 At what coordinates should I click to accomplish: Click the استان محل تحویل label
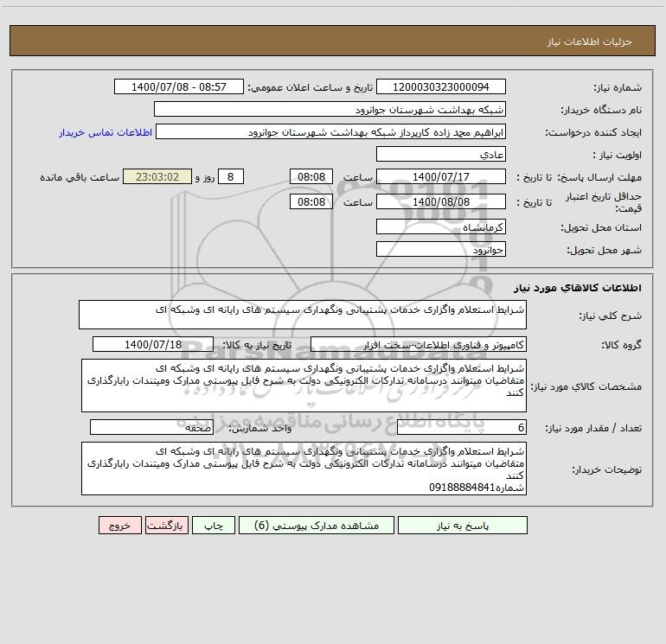tap(601, 227)
